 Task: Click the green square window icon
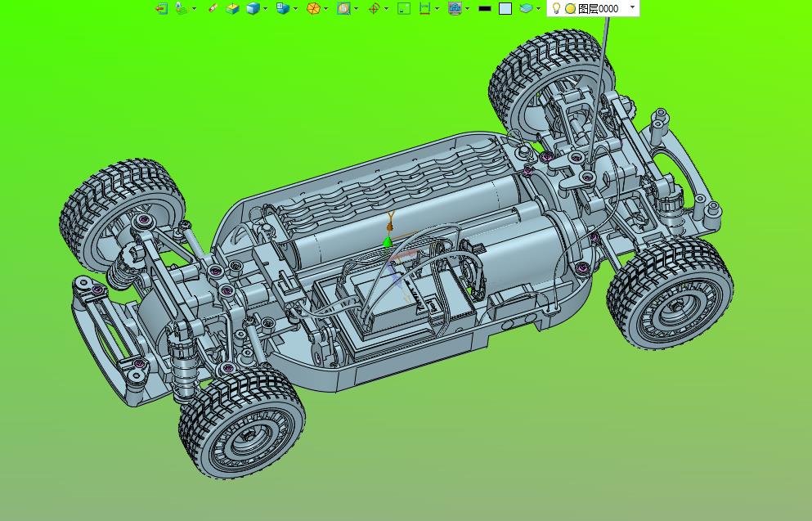[x=404, y=8]
